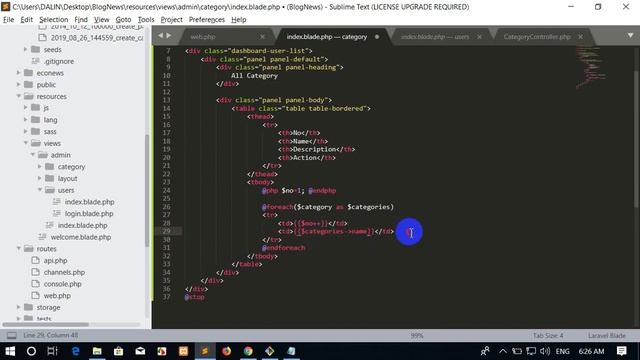Change Laravel Blade syntax setting
This screenshot has width=640, height=360.
pyautogui.click(x=607, y=336)
